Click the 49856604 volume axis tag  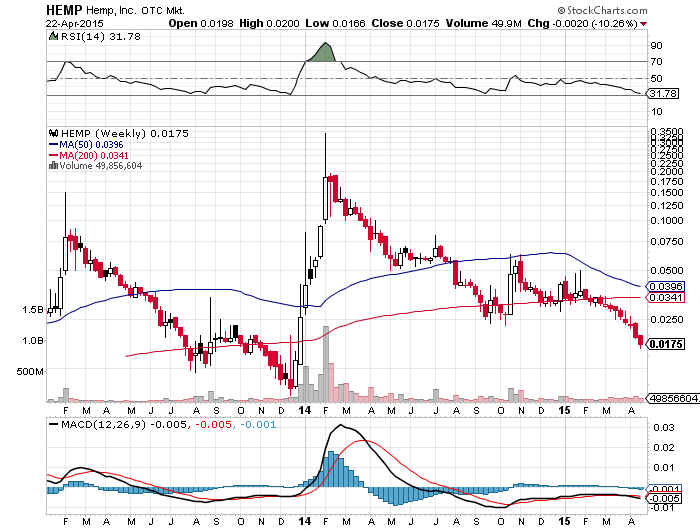point(672,397)
